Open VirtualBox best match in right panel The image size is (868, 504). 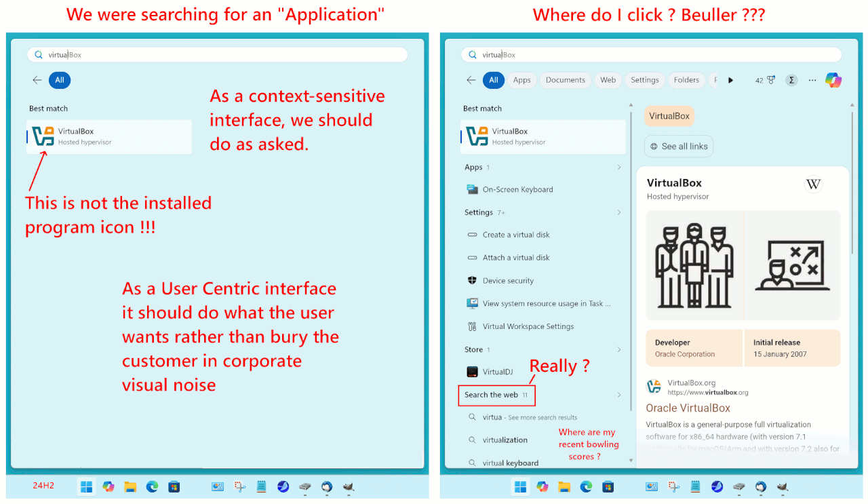click(543, 136)
